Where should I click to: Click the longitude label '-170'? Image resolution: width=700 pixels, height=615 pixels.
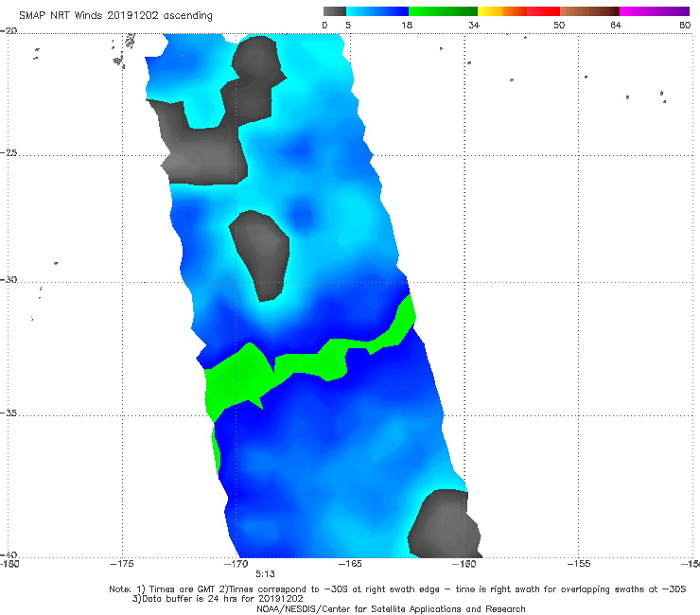236,564
